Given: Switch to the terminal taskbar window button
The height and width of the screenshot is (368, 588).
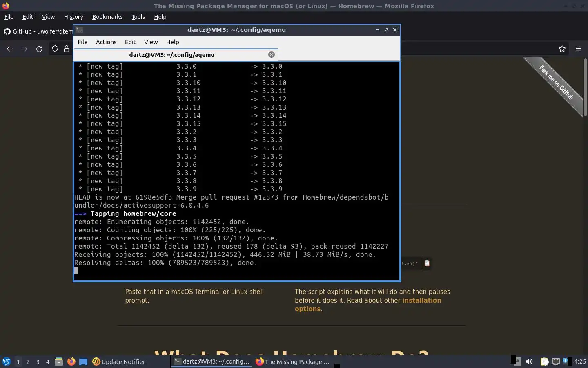Looking at the screenshot, I should [211, 361].
